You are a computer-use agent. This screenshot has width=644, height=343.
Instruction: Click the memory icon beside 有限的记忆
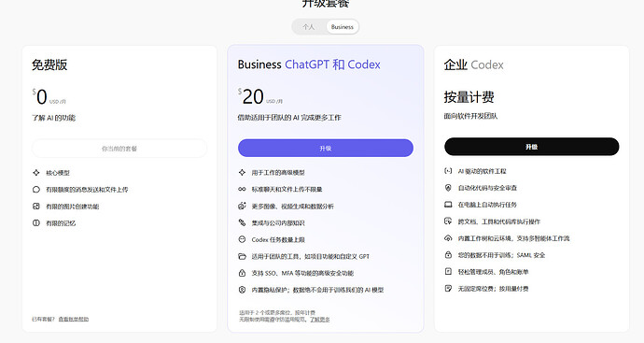pyautogui.click(x=36, y=223)
